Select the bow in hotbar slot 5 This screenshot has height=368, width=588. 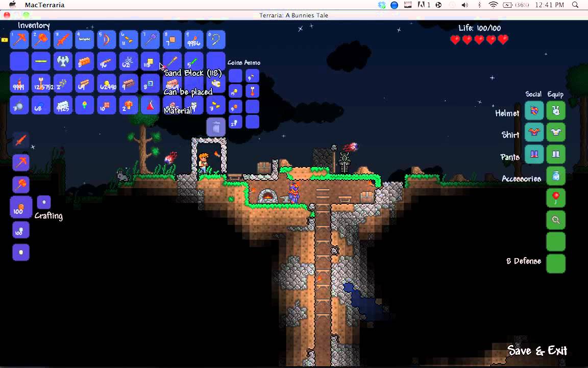(x=107, y=39)
